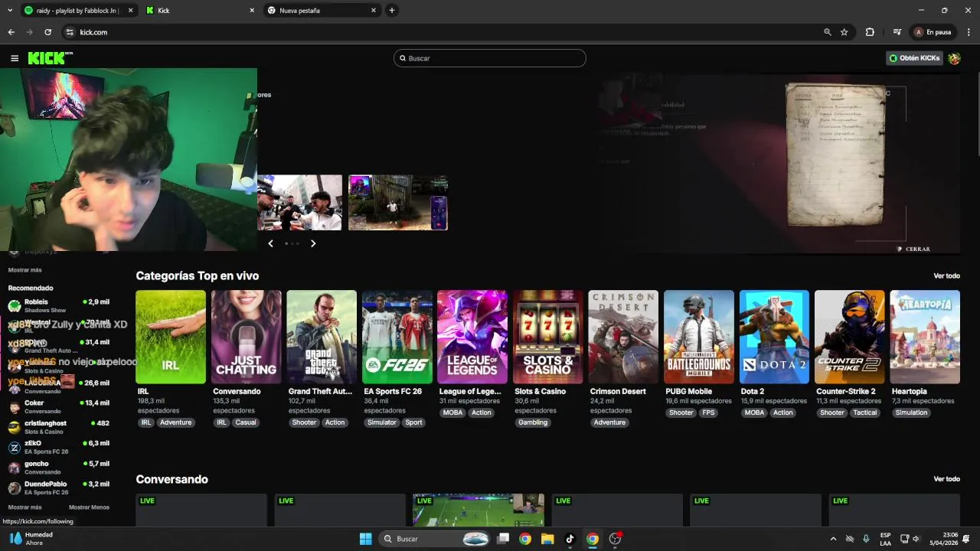Open the browser extensions menu
This screenshot has width=980, height=551.
870,32
